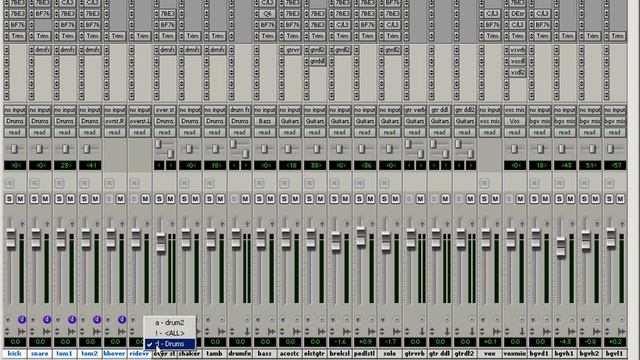Solo the vox track

tap(484, 199)
